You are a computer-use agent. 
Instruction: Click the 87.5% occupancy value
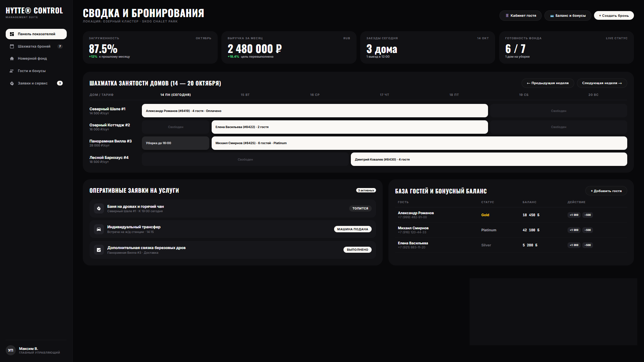[103, 49]
